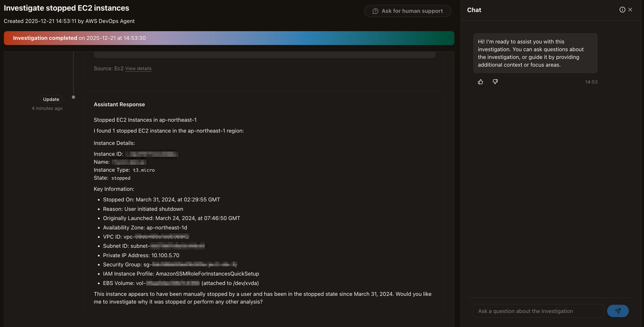Click the 4 minutes ago timestamp
This screenshot has width=644, height=327.
(47, 108)
